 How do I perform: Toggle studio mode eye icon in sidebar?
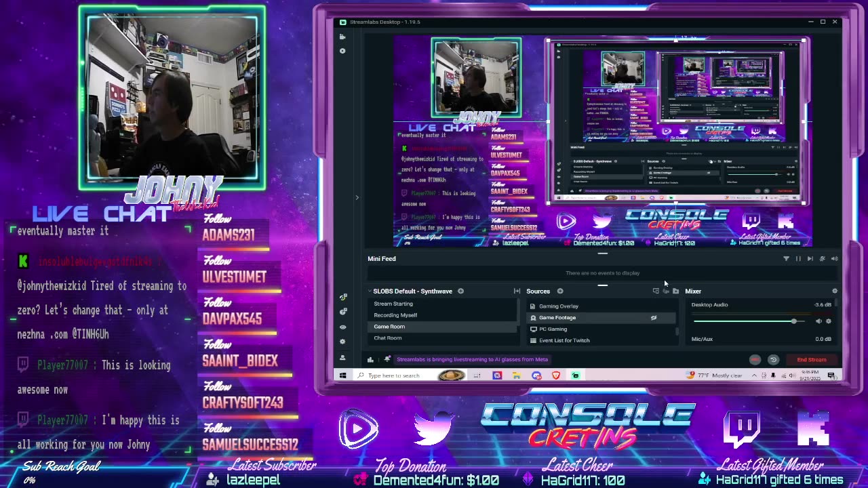click(x=342, y=327)
